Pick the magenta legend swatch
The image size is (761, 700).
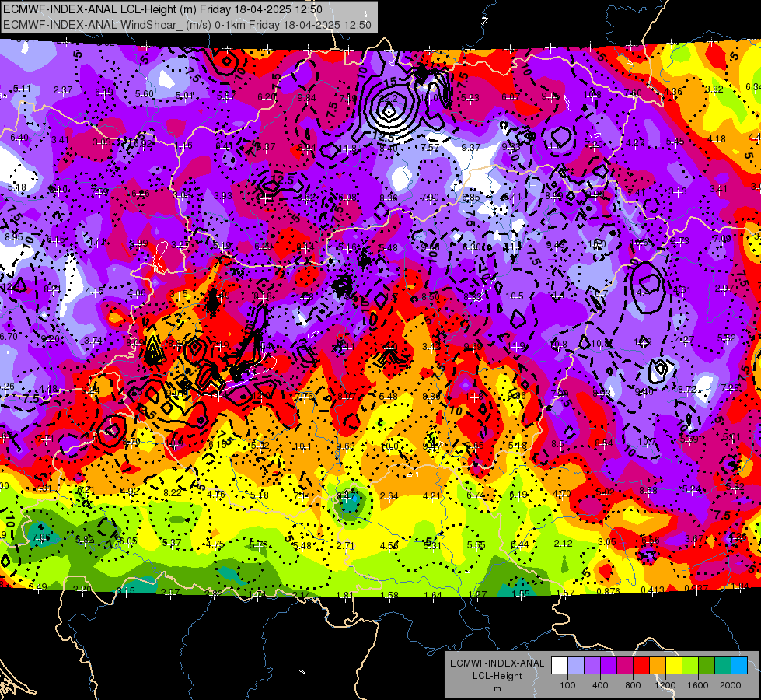[625, 665]
